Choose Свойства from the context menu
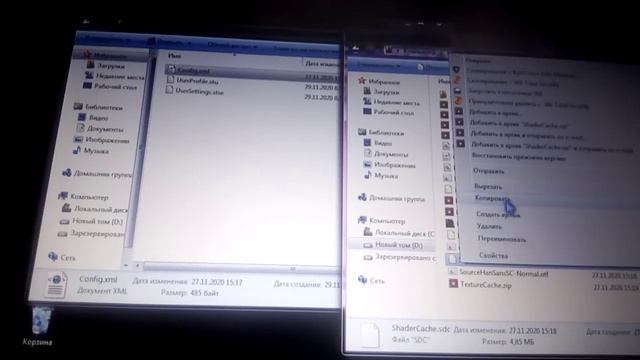This screenshot has width=640, height=360. pyautogui.click(x=493, y=256)
